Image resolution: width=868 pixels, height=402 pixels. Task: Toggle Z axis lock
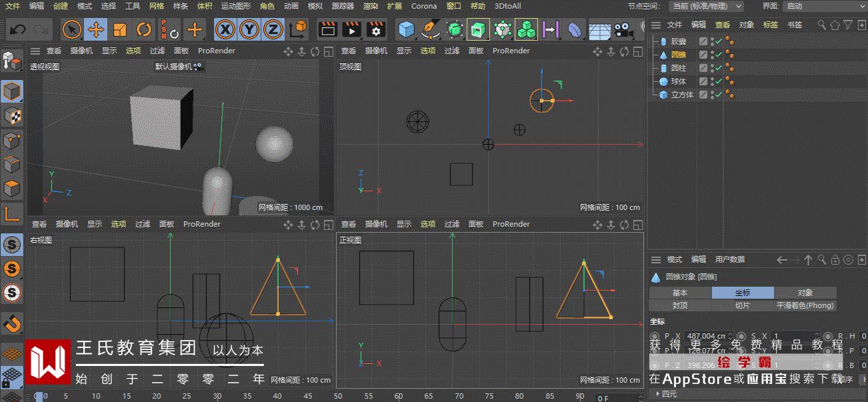click(273, 30)
